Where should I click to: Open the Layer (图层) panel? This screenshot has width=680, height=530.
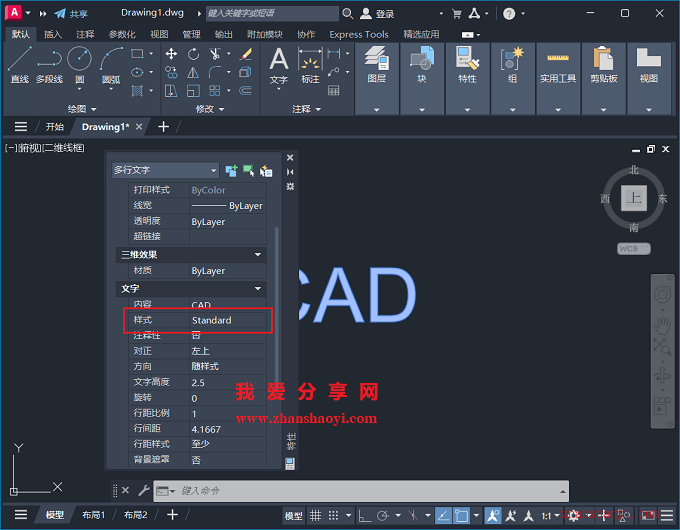pos(377,78)
